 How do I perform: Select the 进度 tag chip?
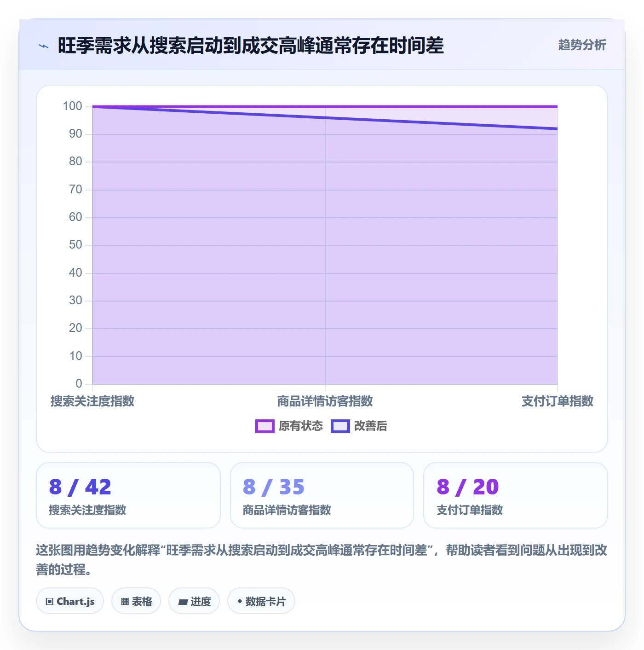(x=194, y=601)
